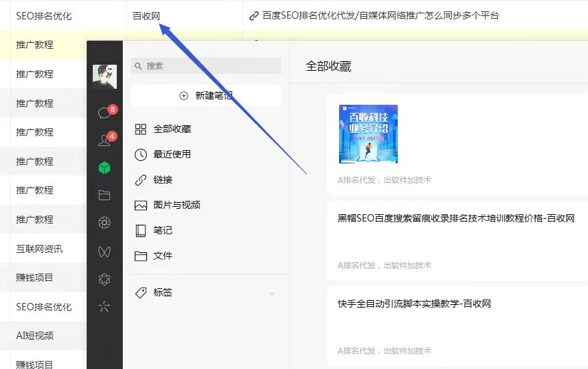Select the AI短视频 table cell
This screenshot has width=588, height=369.
point(35,336)
